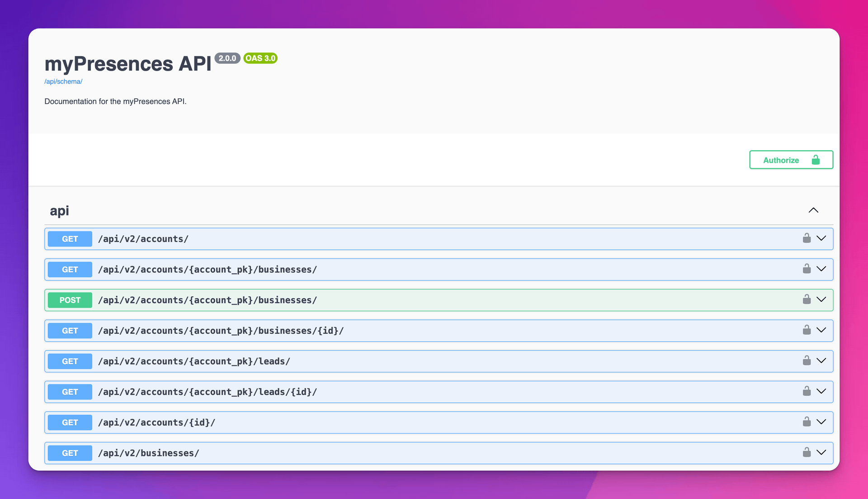
Task: Click lock icon on /api/v2/accounts/{id}/ row
Action: point(807,422)
